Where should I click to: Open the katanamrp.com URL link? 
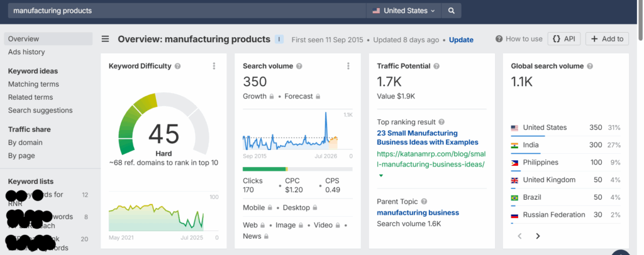pyautogui.click(x=431, y=160)
